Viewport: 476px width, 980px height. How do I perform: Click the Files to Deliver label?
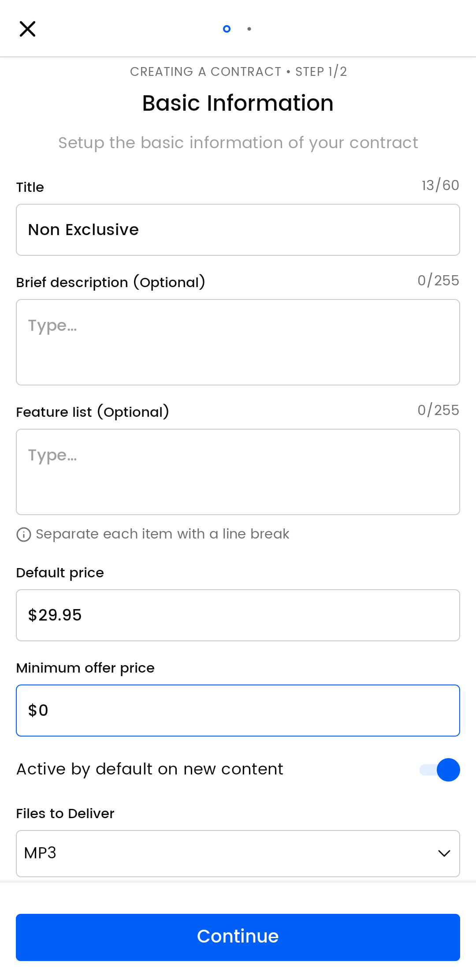[x=65, y=813]
